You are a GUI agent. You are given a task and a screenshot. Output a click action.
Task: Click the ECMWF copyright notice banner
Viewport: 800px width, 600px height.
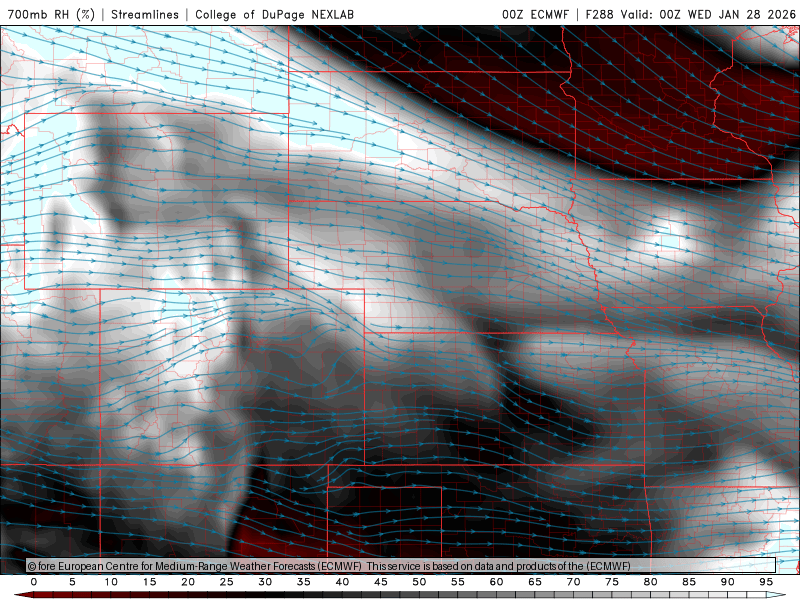point(401,565)
